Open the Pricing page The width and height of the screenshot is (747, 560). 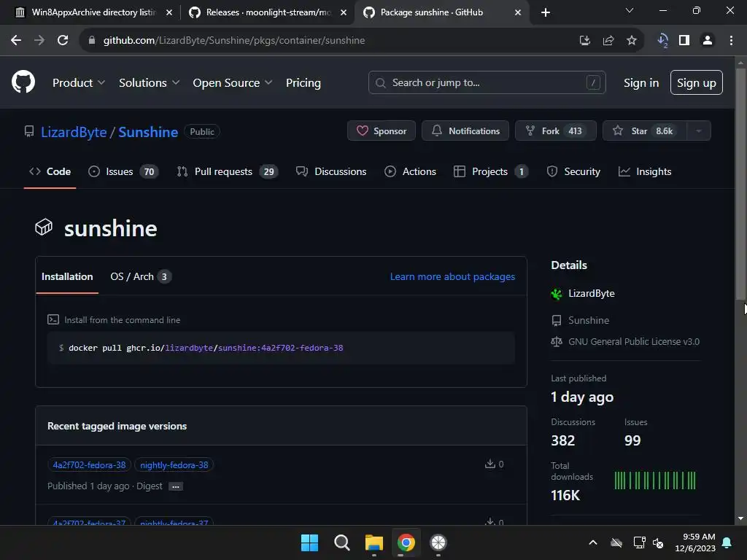pos(303,83)
